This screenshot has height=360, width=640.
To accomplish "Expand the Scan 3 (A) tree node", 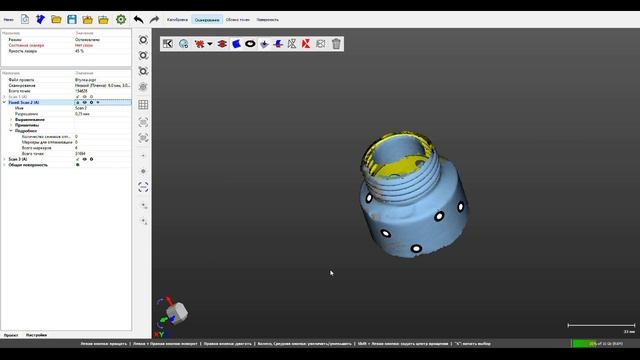I will pyautogui.click(x=4, y=159).
